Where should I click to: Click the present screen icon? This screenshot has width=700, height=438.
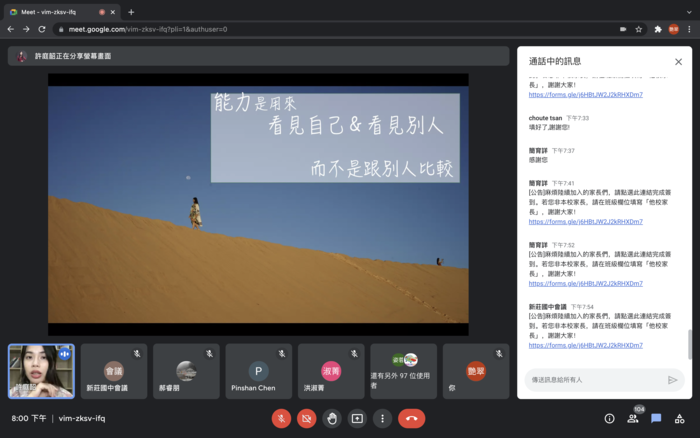coord(357,418)
